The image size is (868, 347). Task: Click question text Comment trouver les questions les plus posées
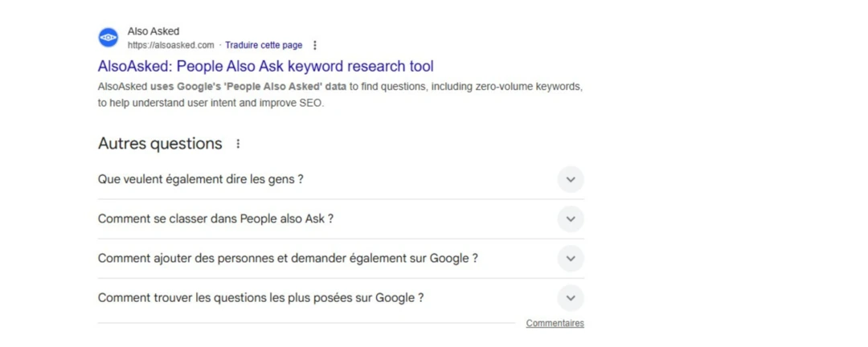point(260,298)
